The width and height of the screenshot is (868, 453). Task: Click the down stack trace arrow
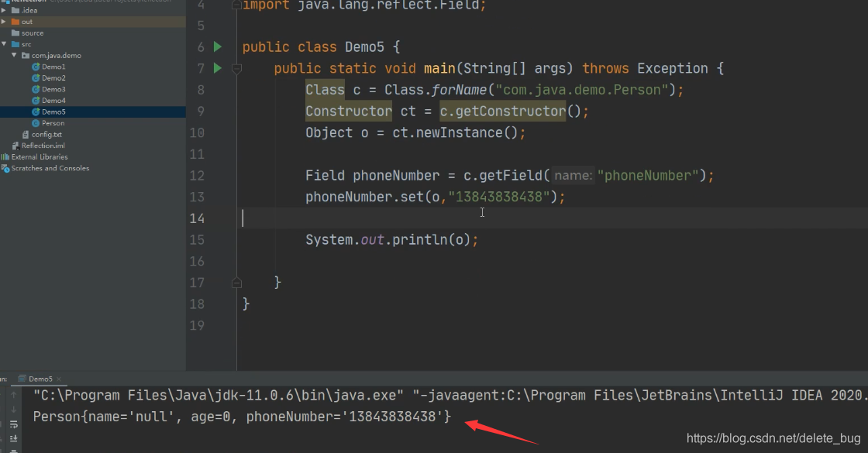point(14,410)
